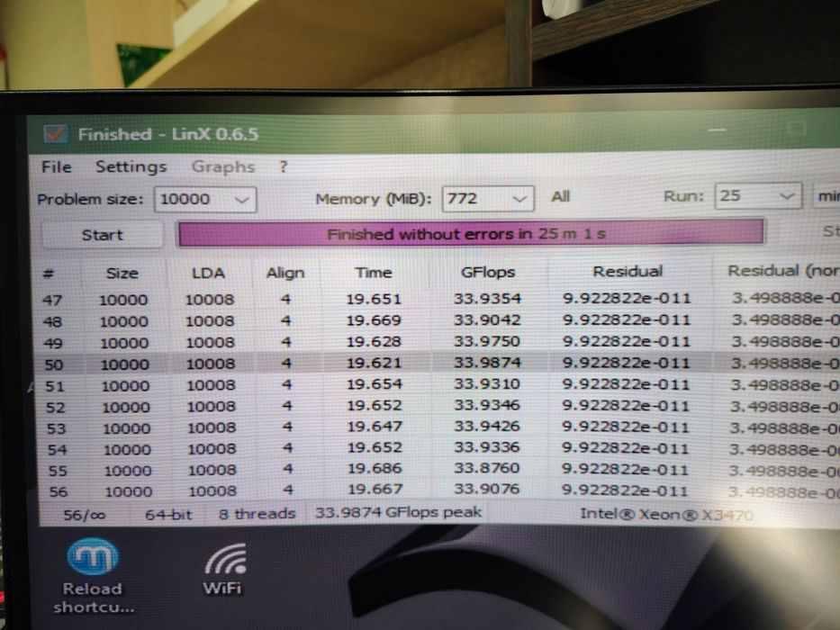Click the 33.9750 GFlops value
Screen dimensions: 840x630
tap(487, 341)
